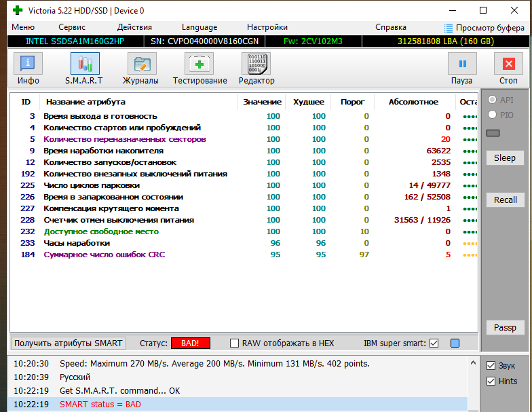Click the Название атрибута column header

pos(138,102)
